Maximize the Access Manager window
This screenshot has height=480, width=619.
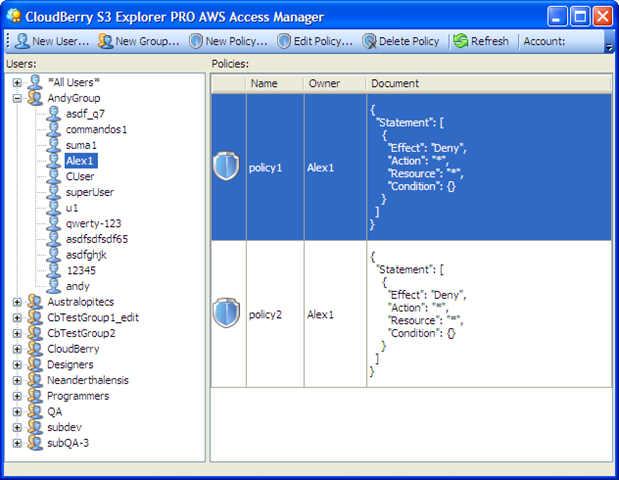coord(580,16)
